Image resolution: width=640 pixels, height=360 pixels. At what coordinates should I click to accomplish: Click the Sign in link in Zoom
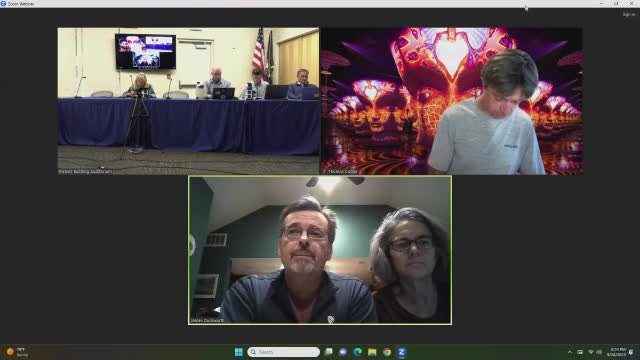[629, 14]
